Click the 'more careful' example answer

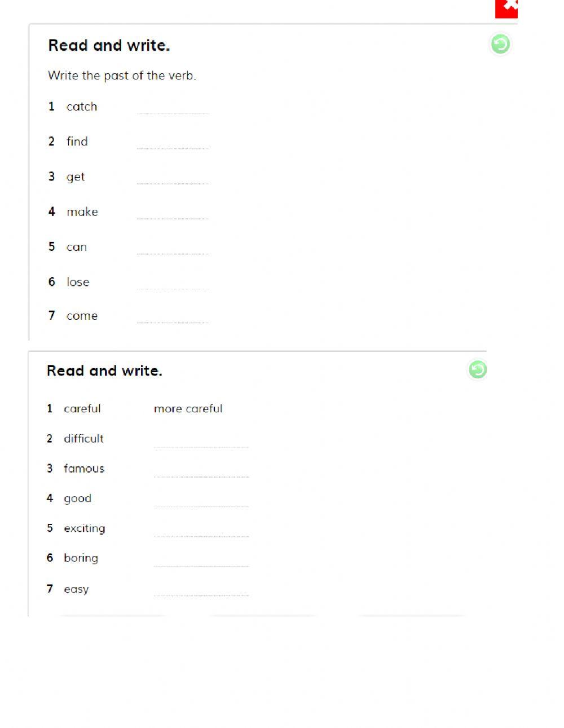188,409
